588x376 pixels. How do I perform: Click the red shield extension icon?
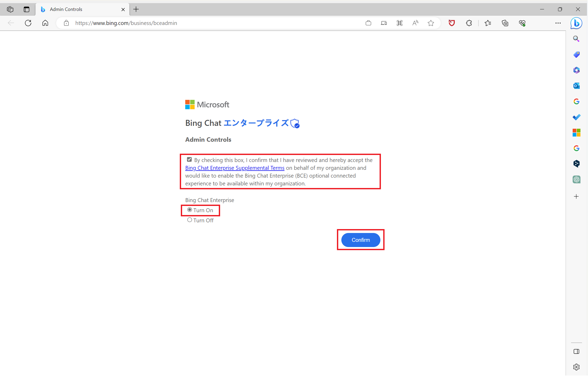[x=452, y=23]
